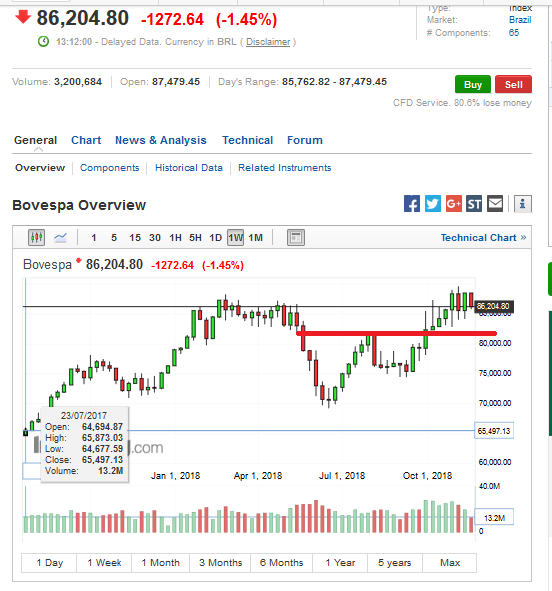The image size is (552, 591).
Task: Click the red Sell button
Action: click(x=514, y=84)
